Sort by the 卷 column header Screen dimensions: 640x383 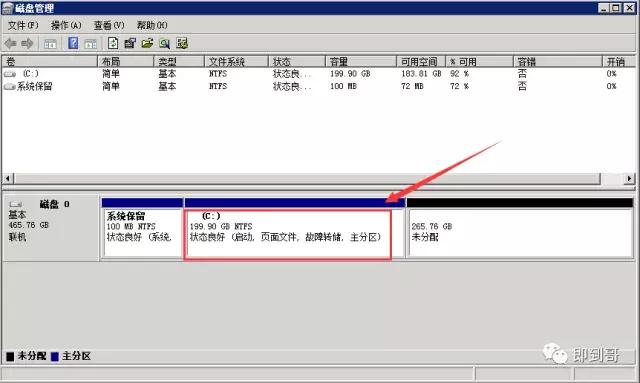50,62
